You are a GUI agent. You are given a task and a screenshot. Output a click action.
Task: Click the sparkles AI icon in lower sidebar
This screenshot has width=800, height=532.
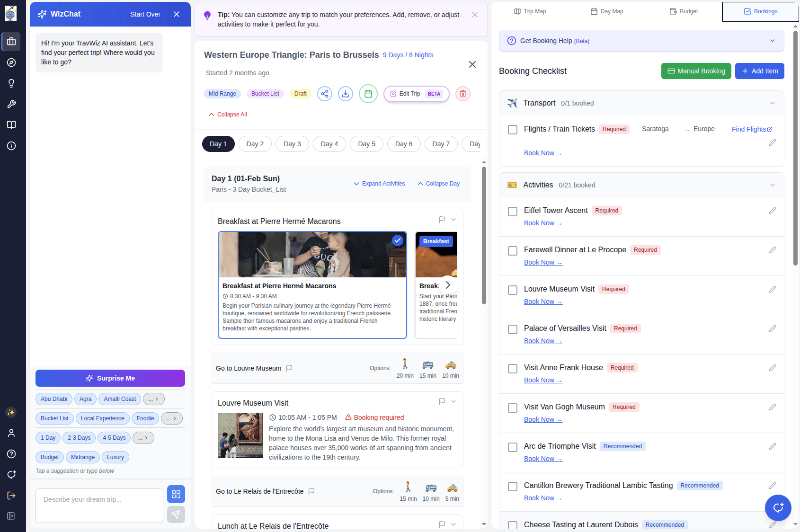point(11,412)
